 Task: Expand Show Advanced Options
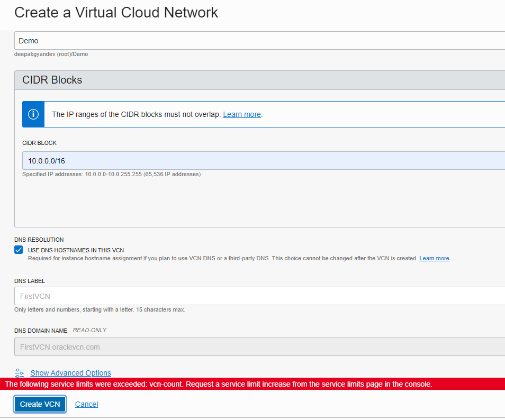70,373
